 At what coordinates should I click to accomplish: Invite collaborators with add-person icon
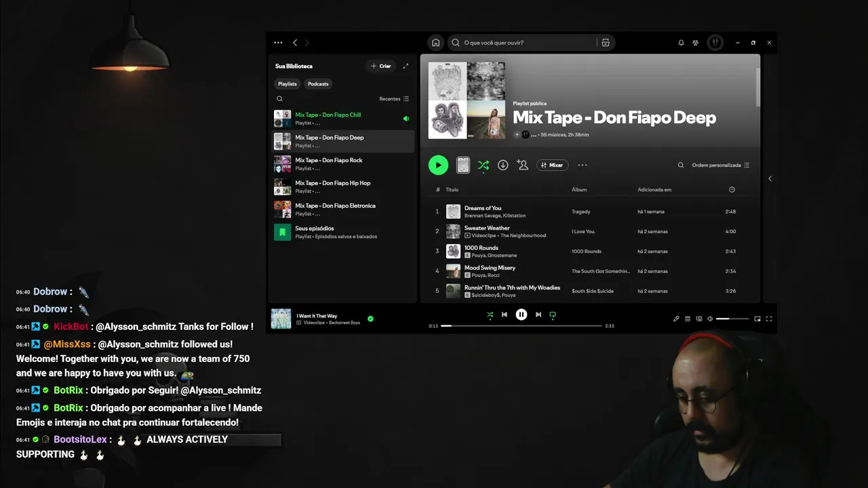pyautogui.click(x=522, y=165)
